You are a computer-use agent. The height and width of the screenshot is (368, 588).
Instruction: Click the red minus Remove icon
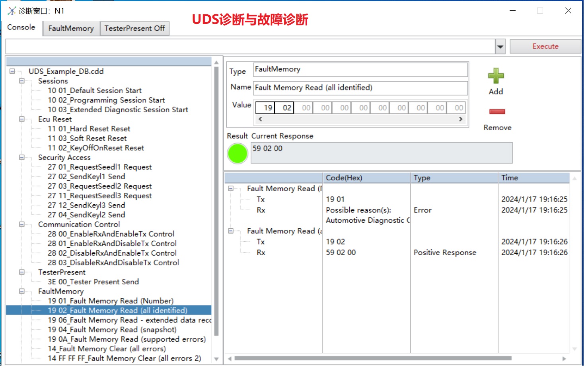(497, 112)
